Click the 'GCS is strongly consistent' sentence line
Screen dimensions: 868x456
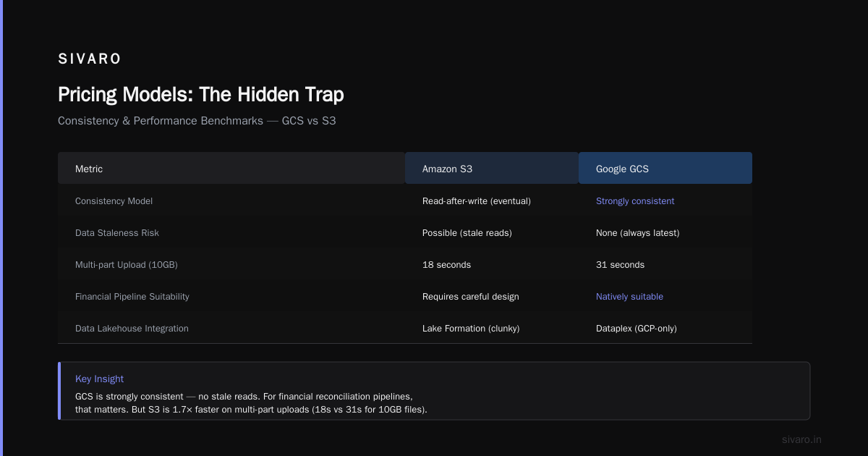[244, 397]
